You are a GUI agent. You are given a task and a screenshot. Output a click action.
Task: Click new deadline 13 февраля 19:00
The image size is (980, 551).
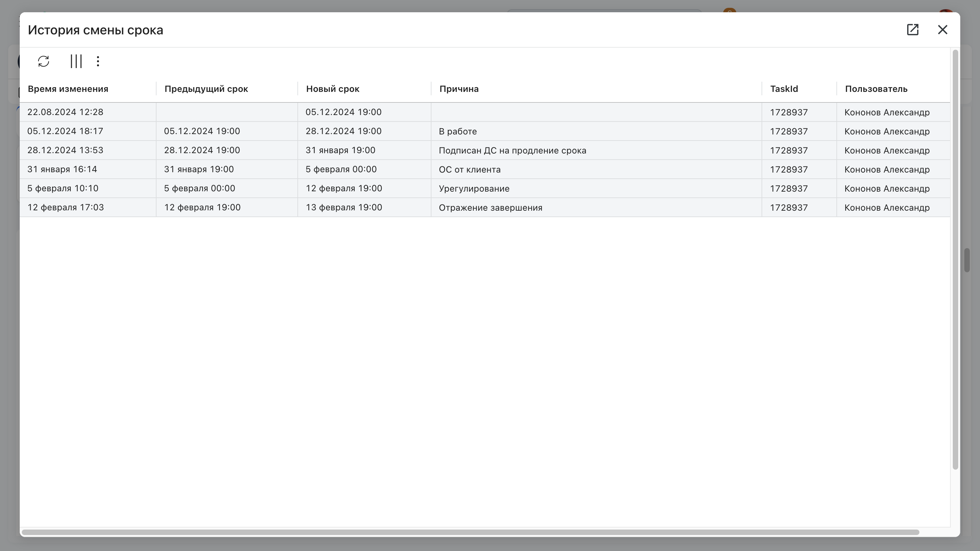coord(344,207)
